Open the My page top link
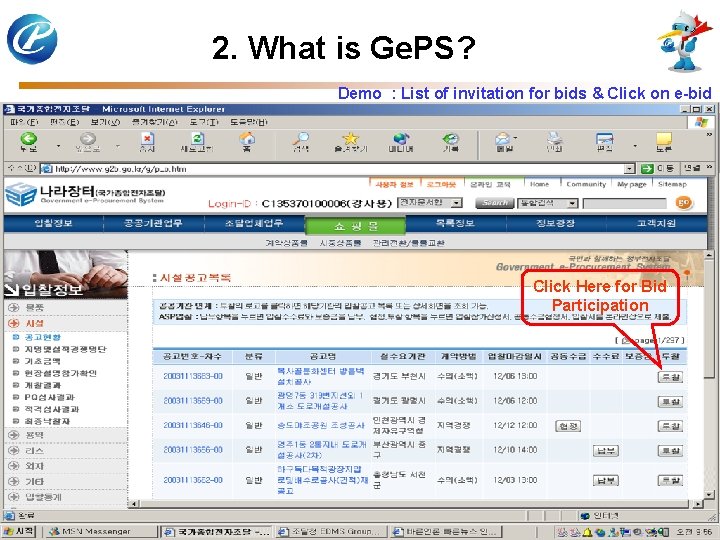 pyautogui.click(x=631, y=184)
